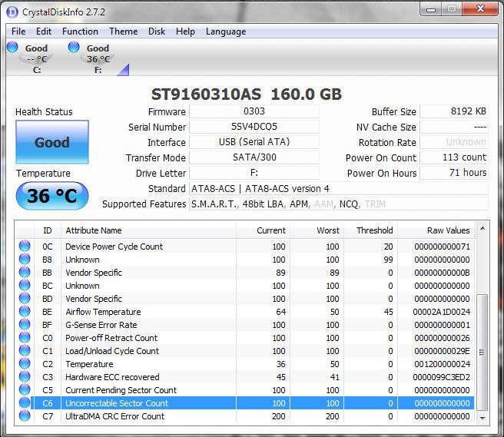The width and height of the screenshot is (504, 437).
Task: Click the status orb for Airflow Temperature
Action: tap(25, 311)
